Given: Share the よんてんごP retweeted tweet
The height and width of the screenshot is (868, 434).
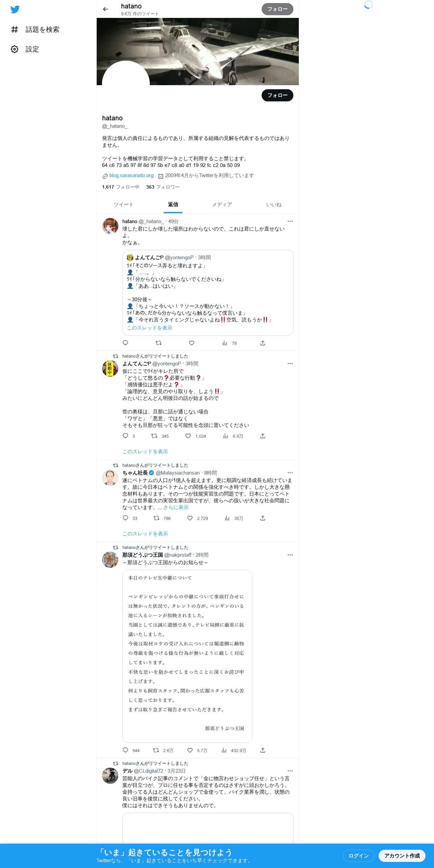Looking at the screenshot, I should click(x=263, y=436).
